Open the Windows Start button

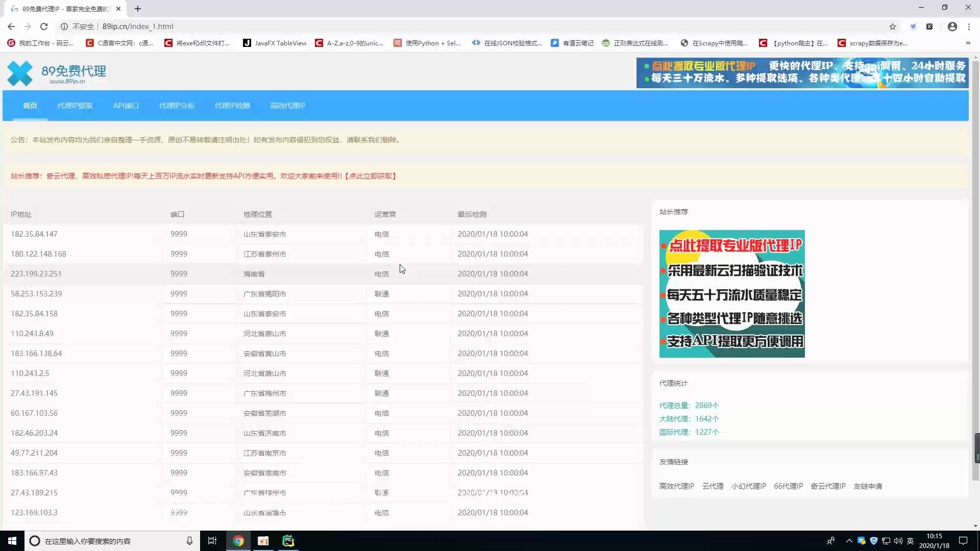[x=12, y=540]
